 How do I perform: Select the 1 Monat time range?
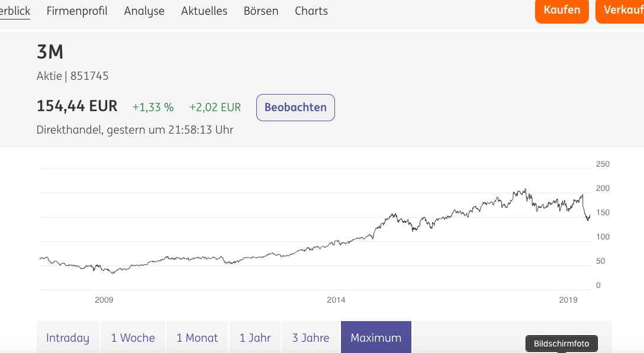pos(197,337)
